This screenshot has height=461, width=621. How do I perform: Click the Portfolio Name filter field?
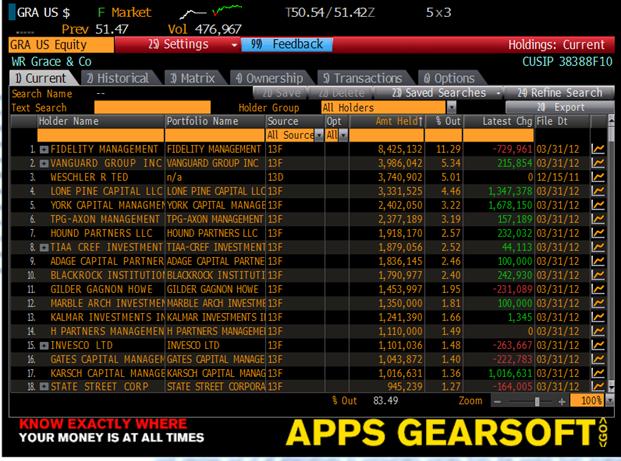(215, 135)
